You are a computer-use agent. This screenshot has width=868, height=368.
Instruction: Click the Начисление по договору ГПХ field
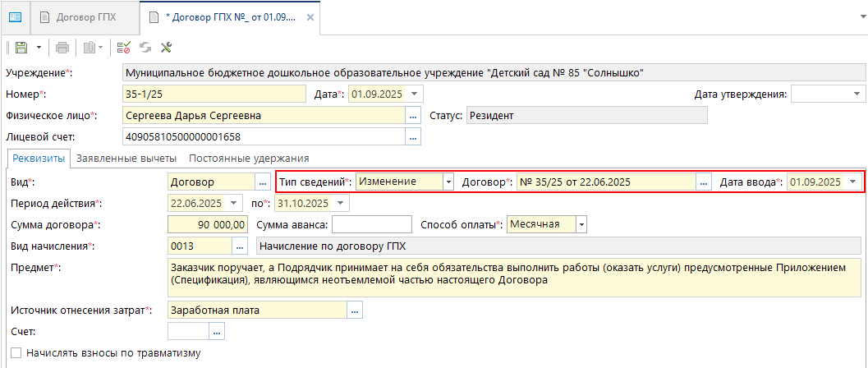(559, 246)
